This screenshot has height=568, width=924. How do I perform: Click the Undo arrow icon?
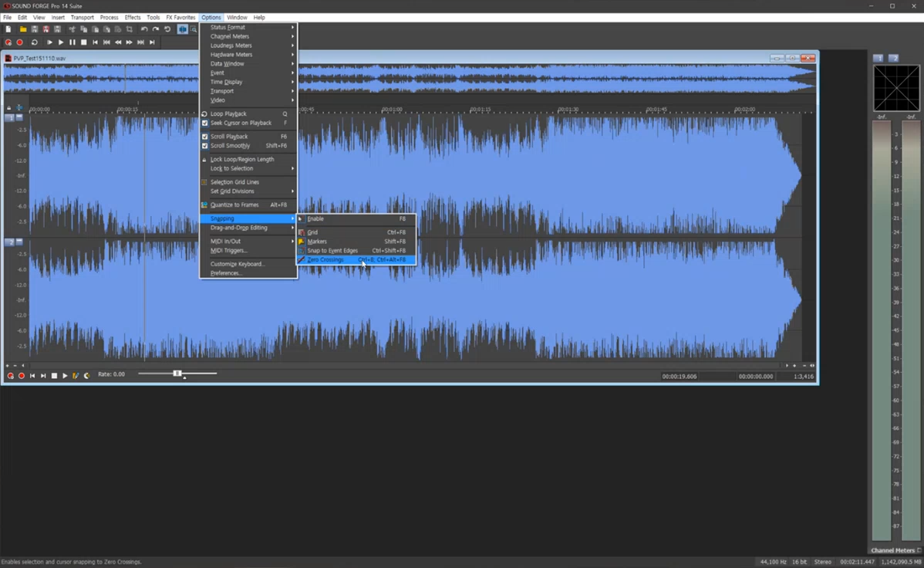coord(144,29)
